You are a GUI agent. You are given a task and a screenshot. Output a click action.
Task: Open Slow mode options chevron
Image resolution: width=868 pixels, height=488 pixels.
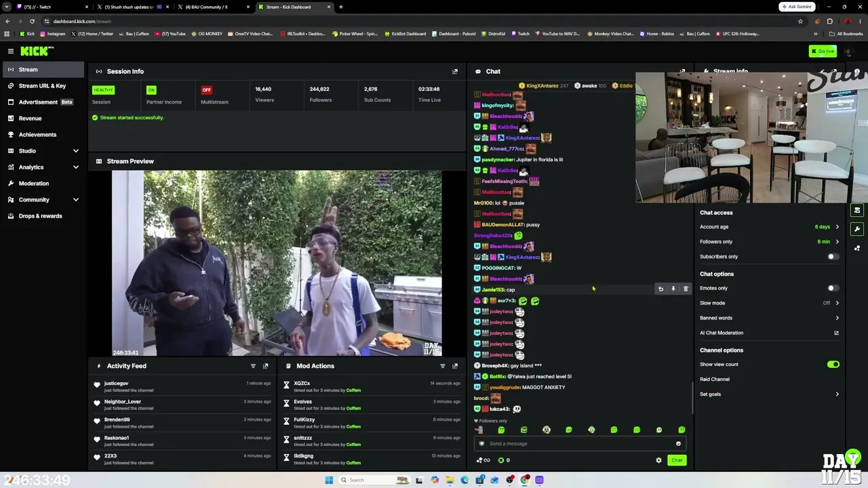[x=837, y=303]
